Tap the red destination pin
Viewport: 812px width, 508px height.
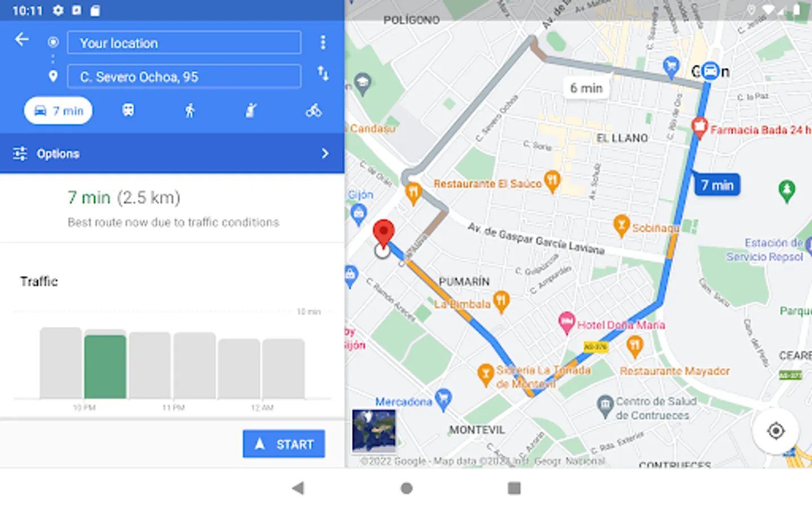coord(383,233)
